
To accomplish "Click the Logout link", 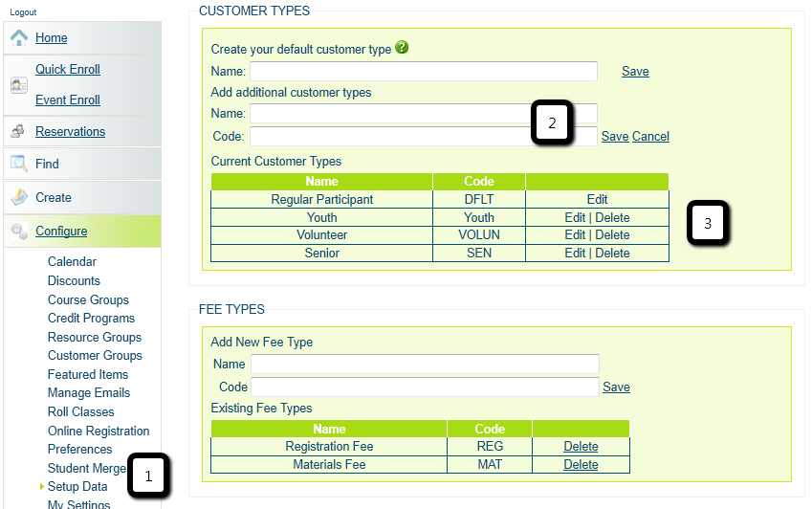I will 24,11.
